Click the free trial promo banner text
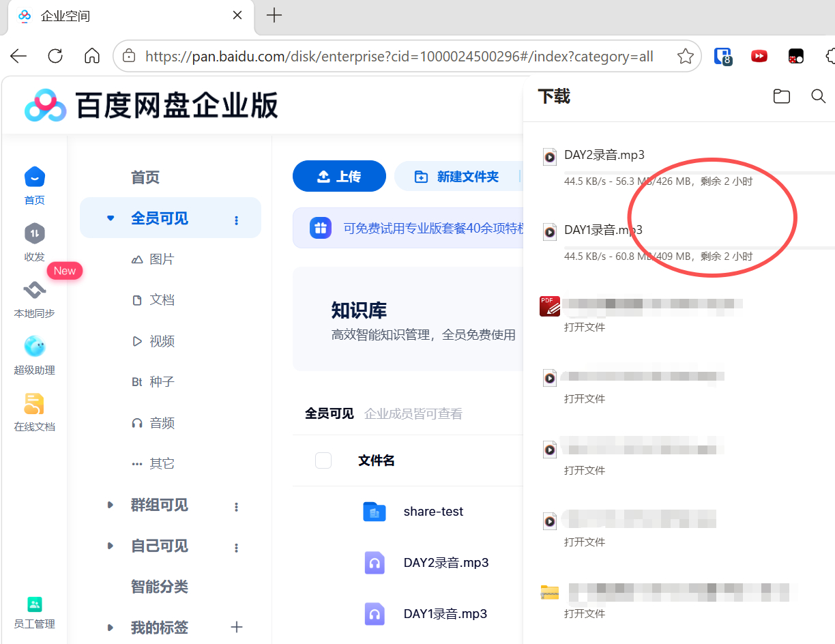 click(434, 228)
